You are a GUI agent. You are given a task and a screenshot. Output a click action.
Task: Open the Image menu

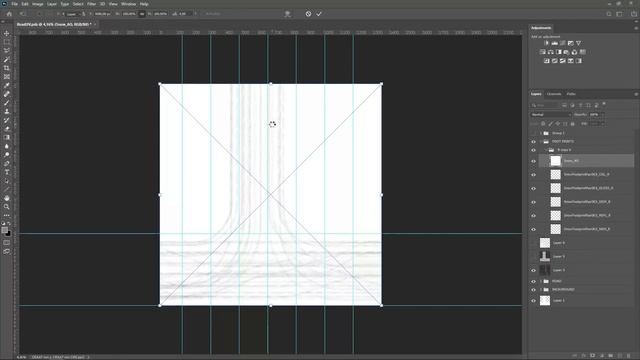point(38,4)
